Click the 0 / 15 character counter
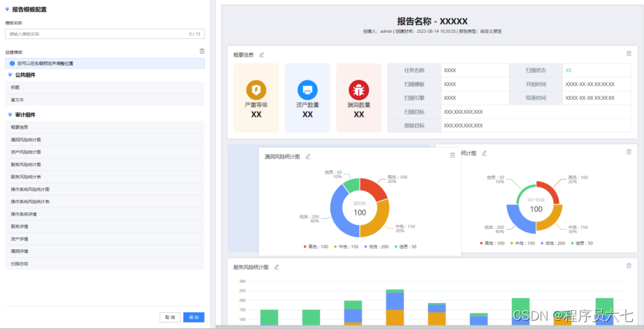This screenshot has width=644, height=329. [x=195, y=34]
